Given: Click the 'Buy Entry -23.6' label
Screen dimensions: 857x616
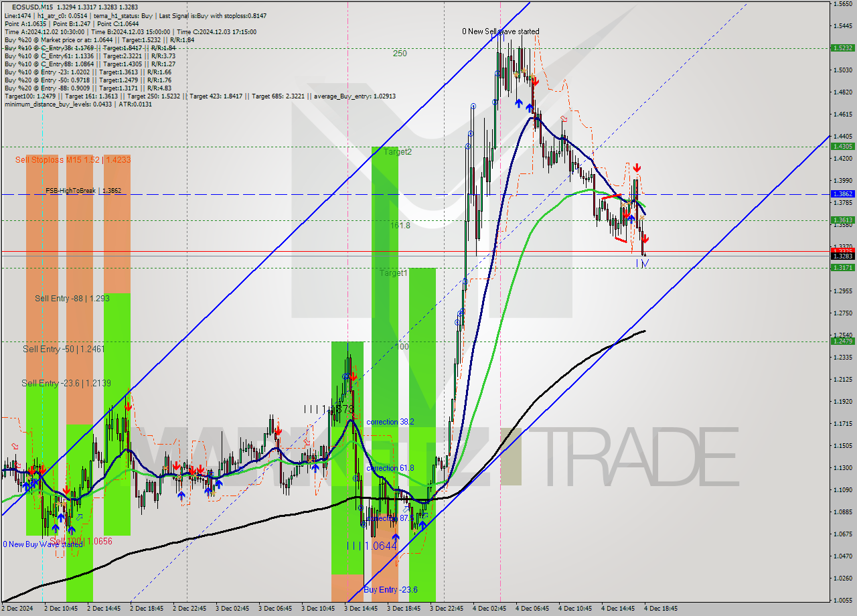Looking at the screenshot, I should (x=391, y=590).
